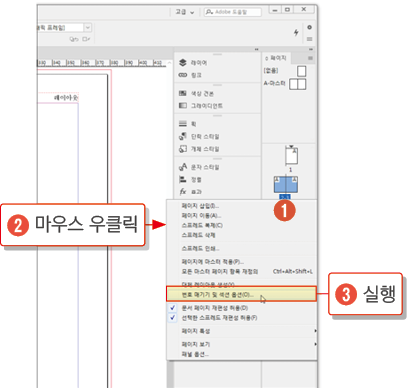The width and height of the screenshot is (407, 388).
Task: Open the Stroke (획) panel
Action: pyautogui.click(x=187, y=124)
